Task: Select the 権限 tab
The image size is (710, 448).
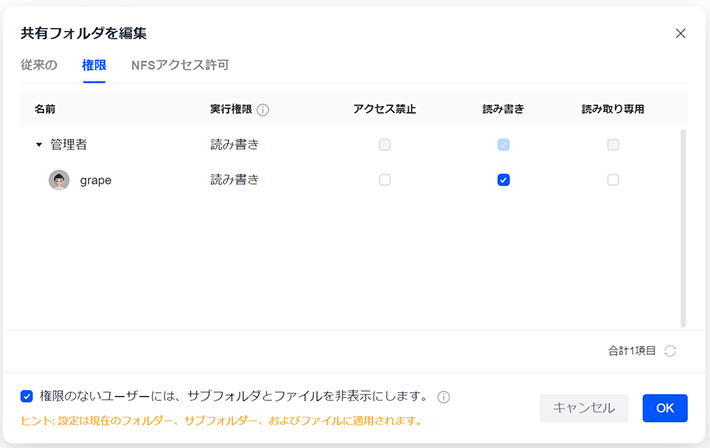Action: click(94, 65)
